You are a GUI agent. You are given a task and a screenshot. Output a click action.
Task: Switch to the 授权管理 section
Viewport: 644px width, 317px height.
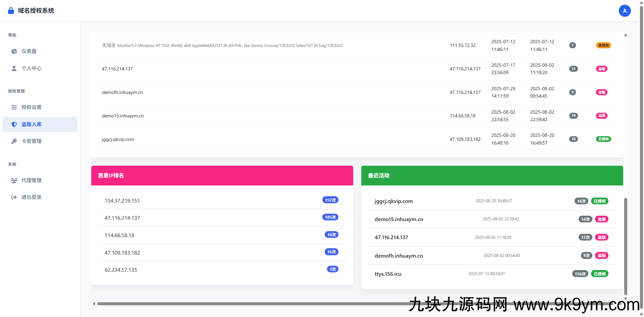(16, 91)
